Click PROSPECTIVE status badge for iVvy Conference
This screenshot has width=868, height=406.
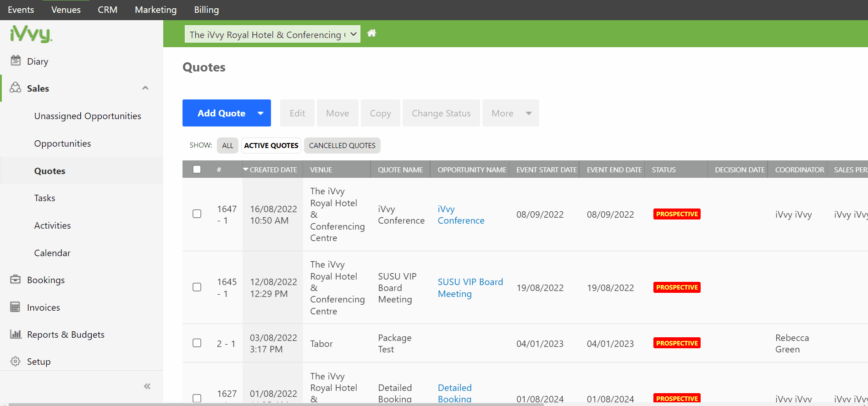677,214
